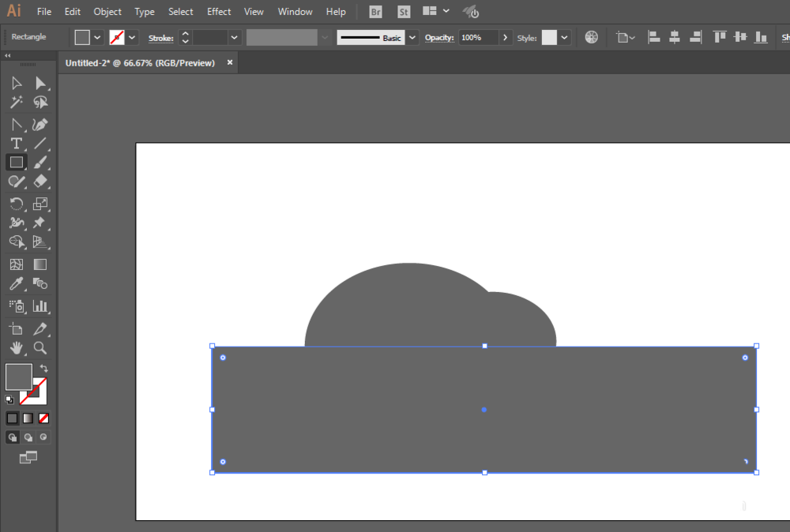Switch to Gradient paint mode

point(28,418)
